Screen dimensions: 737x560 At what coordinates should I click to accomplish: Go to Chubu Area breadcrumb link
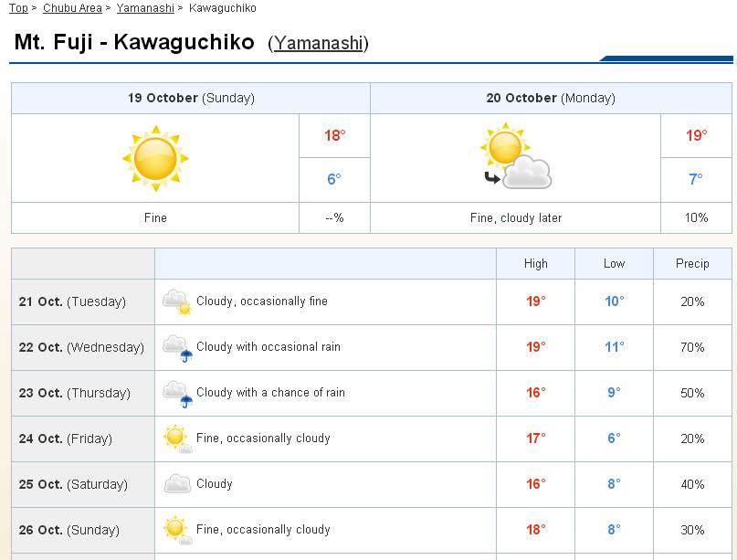point(72,8)
